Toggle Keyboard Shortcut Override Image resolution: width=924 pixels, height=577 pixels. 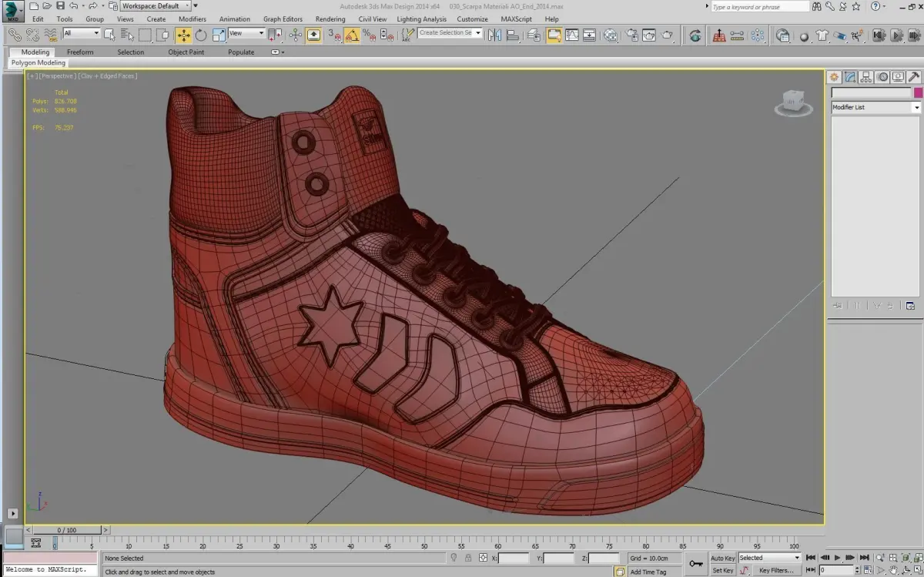click(x=314, y=35)
